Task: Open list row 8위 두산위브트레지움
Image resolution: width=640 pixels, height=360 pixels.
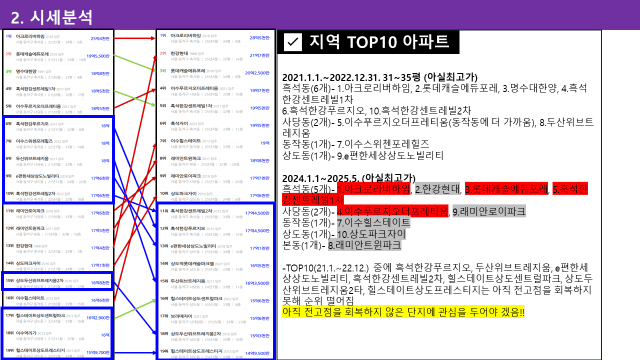Action: pos(58,161)
